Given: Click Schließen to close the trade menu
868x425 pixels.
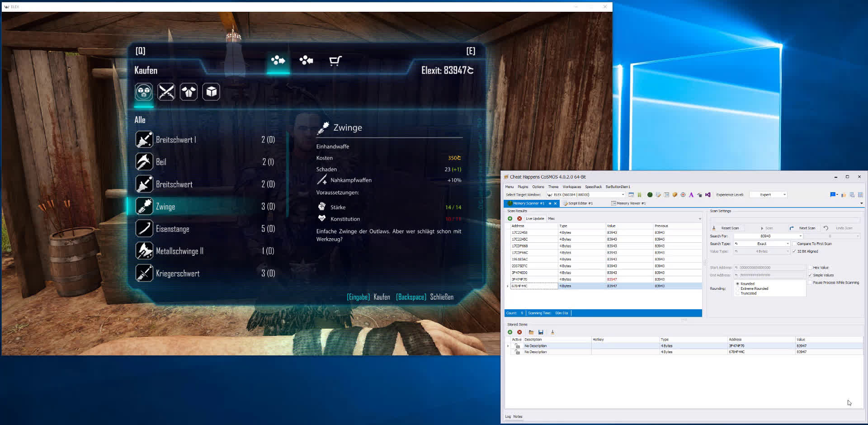Looking at the screenshot, I should coord(425,297).
